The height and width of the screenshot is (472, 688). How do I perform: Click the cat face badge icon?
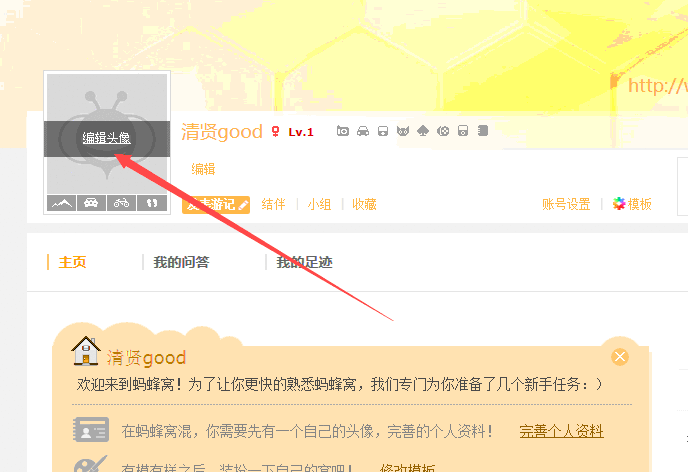coord(403,131)
